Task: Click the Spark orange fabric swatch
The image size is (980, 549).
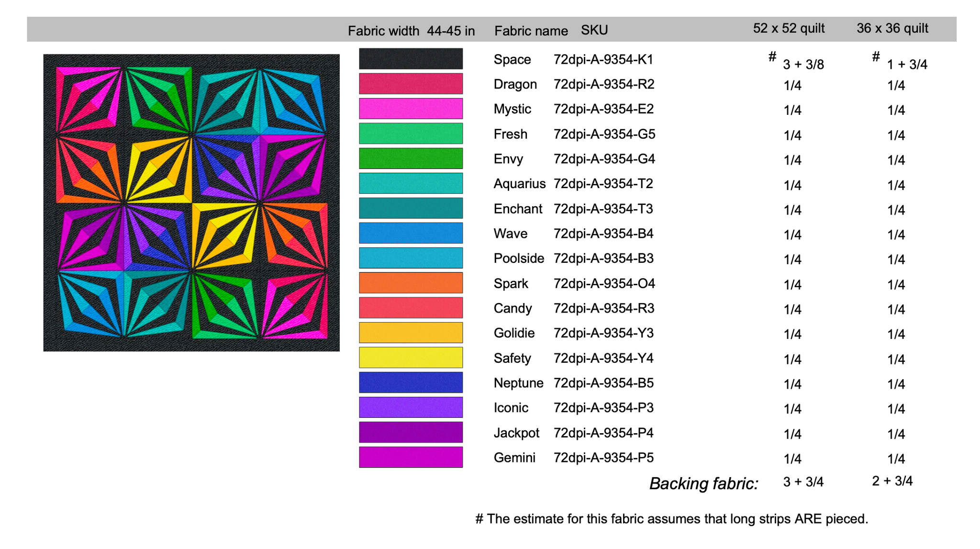Action: tap(411, 283)
